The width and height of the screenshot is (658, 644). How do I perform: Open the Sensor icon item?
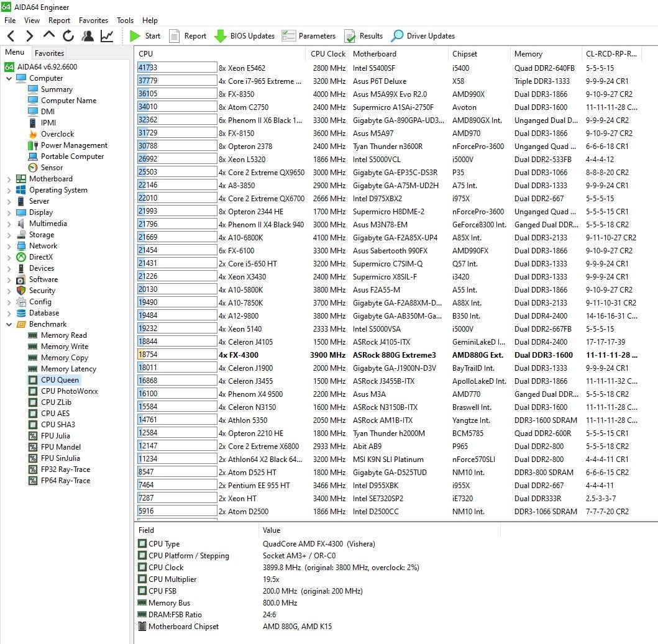[33, 168]
